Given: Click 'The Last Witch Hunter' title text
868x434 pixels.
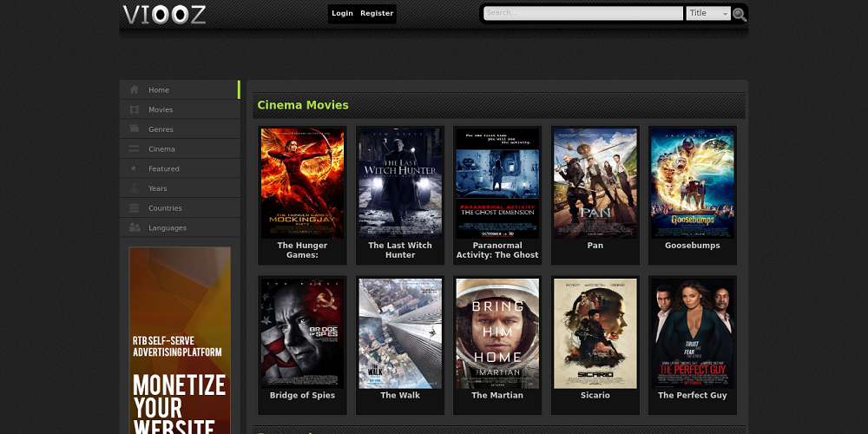Looking at the screenshot, I should tap(400, 250).
